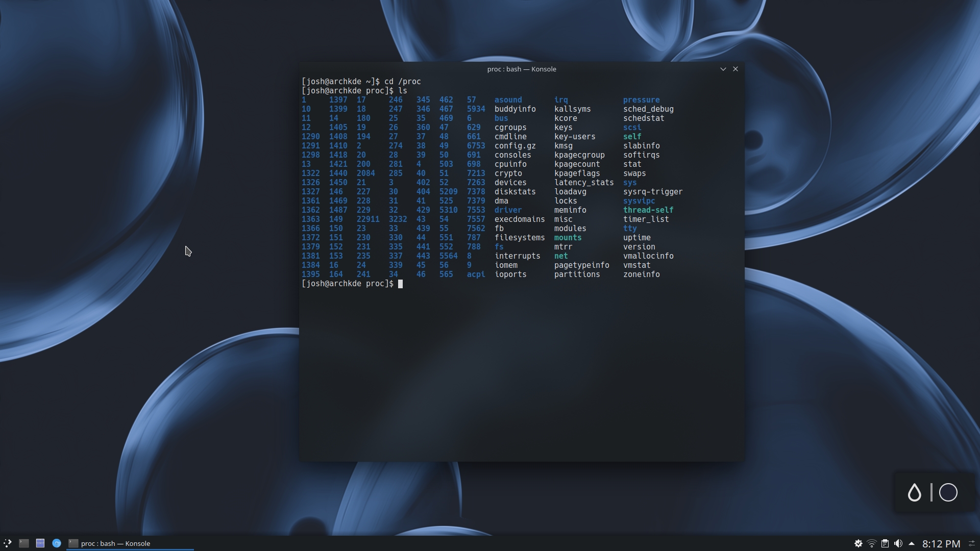Click 'cgroups' entry in the listing
980x551 pixels.
(510, 128)
